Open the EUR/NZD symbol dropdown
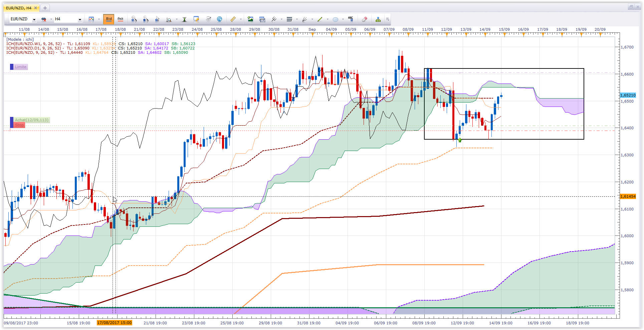Viewport: 644px width, 330px height. point(34,20)
